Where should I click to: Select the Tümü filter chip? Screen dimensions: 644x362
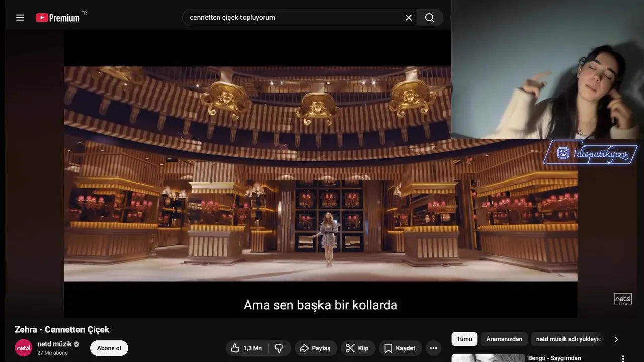464,339
